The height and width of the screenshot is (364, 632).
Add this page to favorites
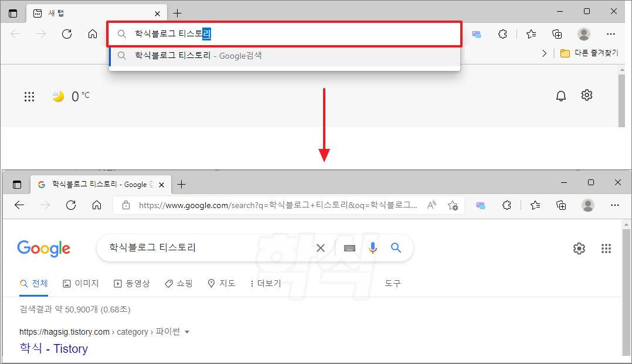[453, 206]
